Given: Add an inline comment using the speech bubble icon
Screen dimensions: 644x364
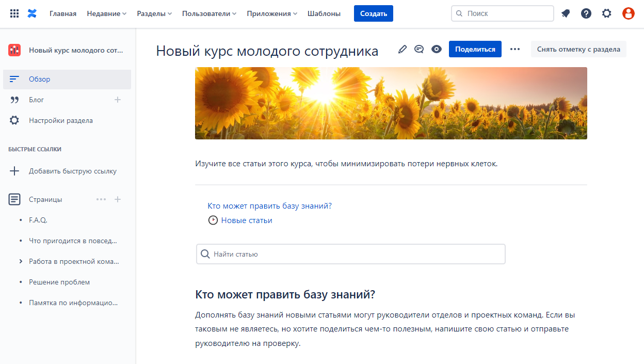Looking at the screenshot, I should coord(419,49).
